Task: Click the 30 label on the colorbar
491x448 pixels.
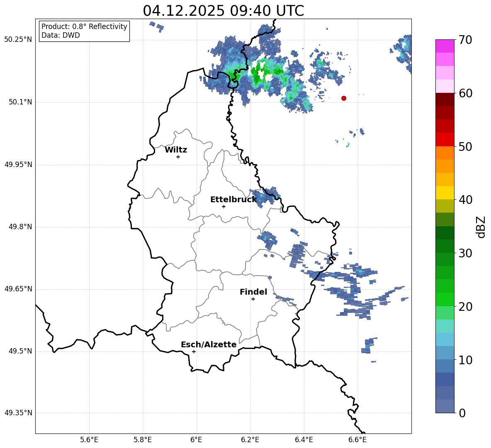Action: tap(465, 253)
